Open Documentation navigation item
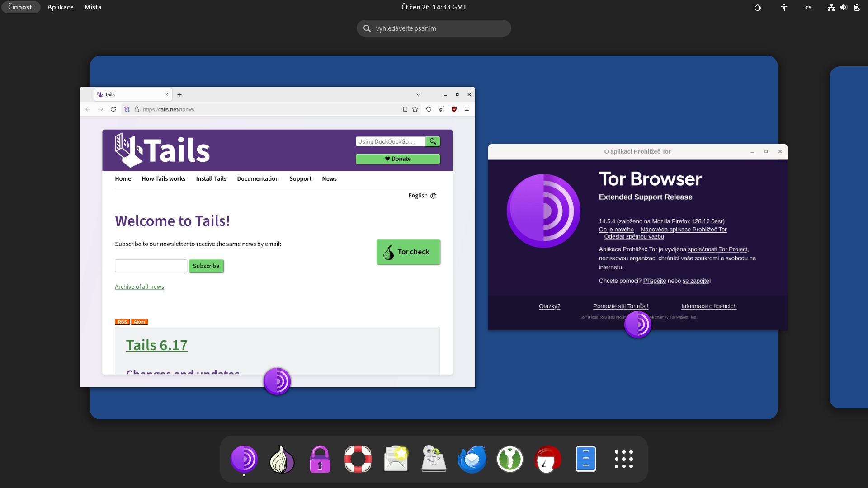The width and height of the screenshot is (868, 488). (258, 179)
